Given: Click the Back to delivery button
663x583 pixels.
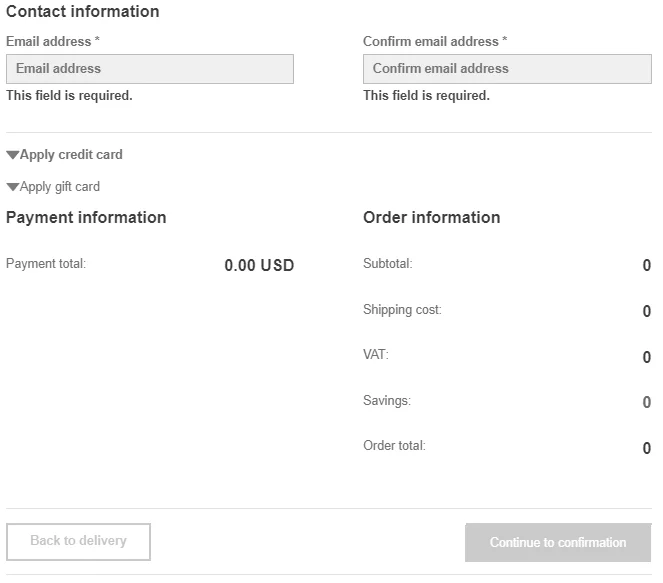Looking at the screenshot, I should (78, 542).
